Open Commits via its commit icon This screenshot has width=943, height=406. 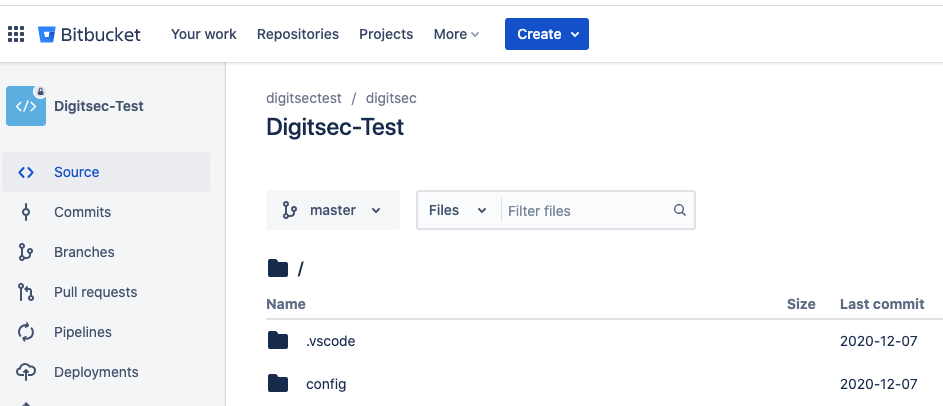click(x=25, y=212)
